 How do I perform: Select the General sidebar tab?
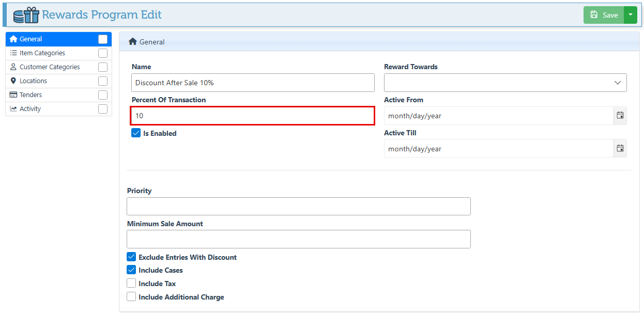pyautogui.click(x=31, y=39)
